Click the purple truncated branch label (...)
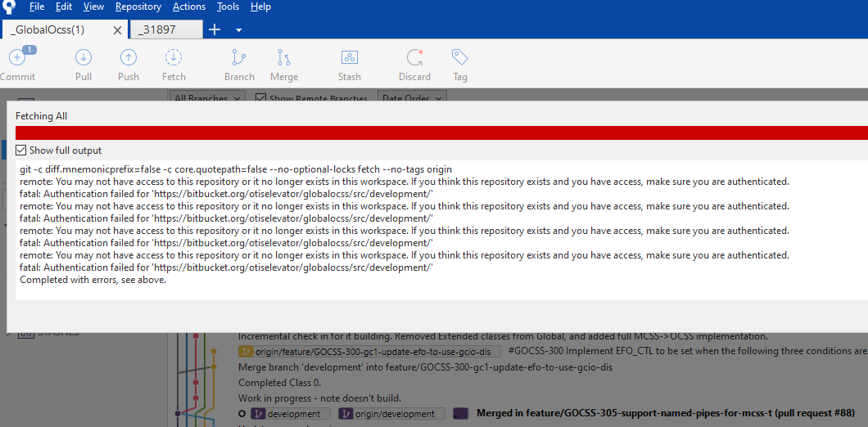Screen dimensions: 868x427 pos(460,414)
